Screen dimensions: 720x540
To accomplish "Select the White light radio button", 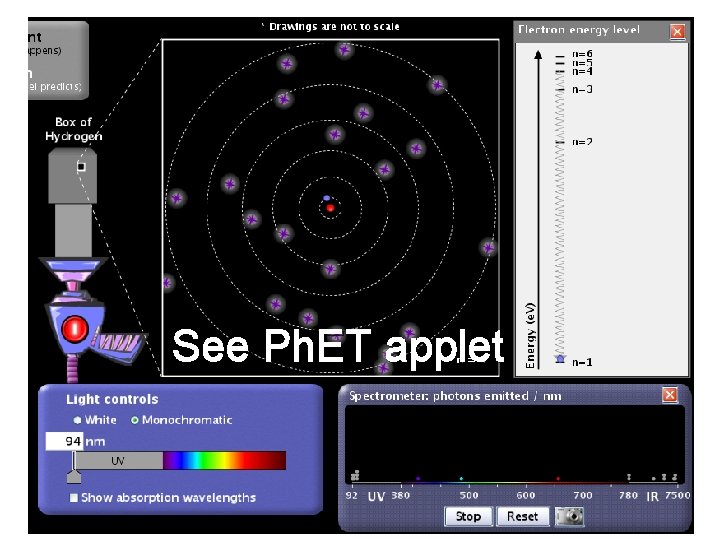I will (77, 420).
